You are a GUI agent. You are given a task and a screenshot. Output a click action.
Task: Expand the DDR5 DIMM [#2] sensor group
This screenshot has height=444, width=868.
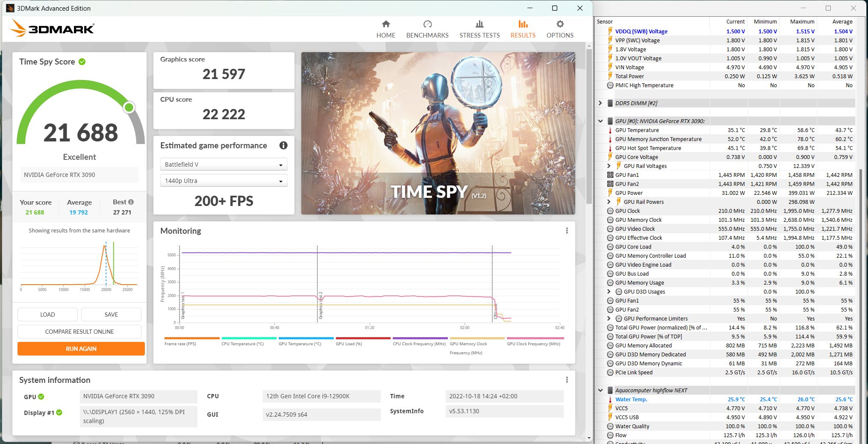[x=600, y=103]
